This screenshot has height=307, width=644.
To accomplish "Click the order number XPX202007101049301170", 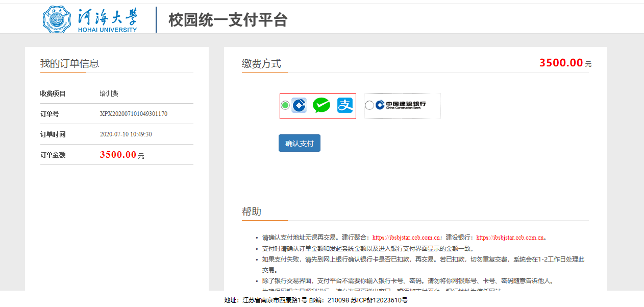I will coord(134,114).
